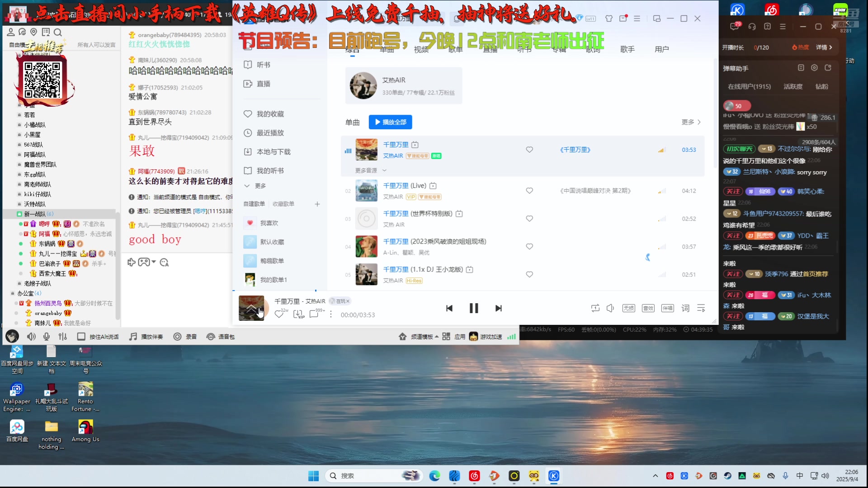
Task: Open 听书 in the music sidebar
Action: pos(257,65)
